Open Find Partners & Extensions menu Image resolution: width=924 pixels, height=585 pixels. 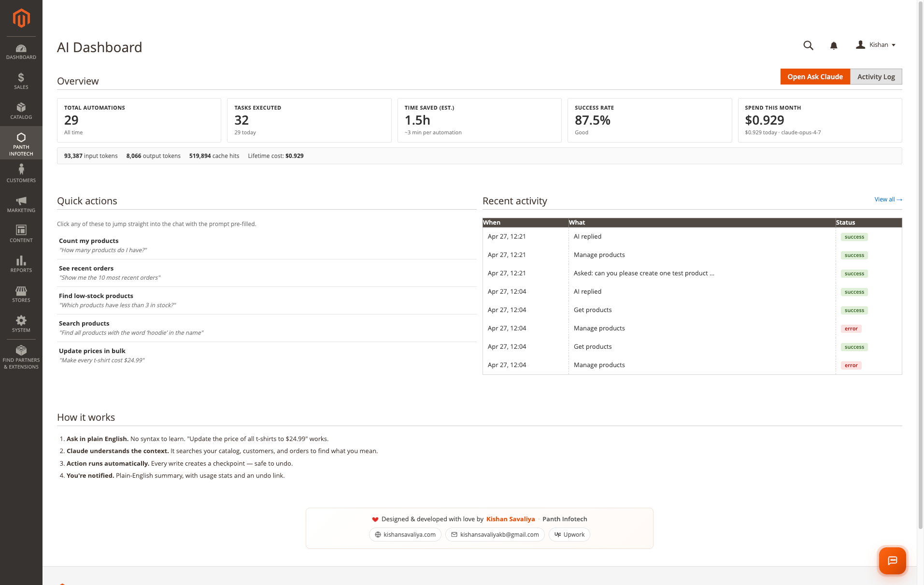[21, 357]
